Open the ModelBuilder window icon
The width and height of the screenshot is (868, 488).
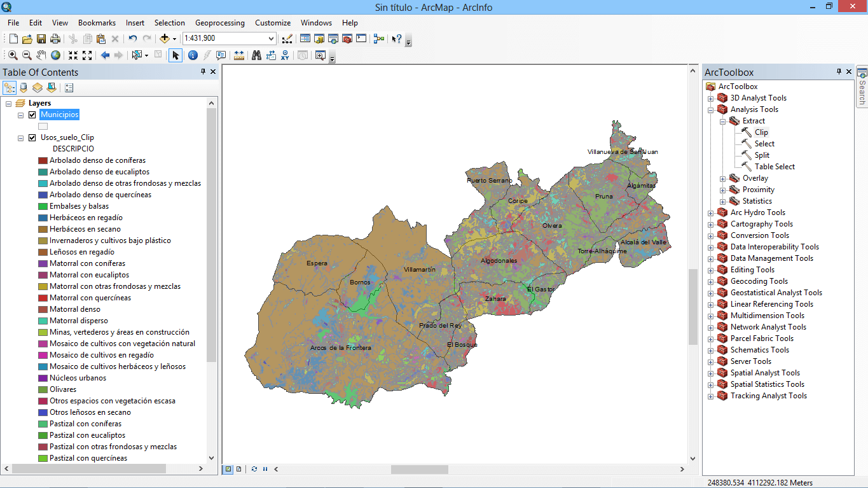coord(379,39)
